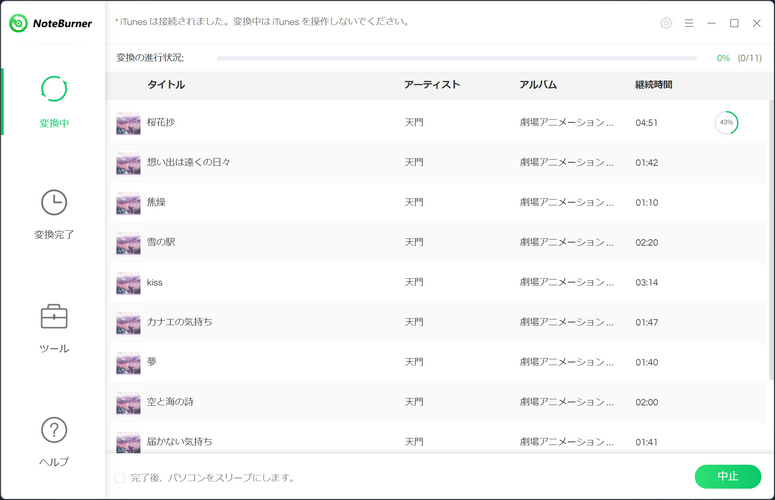
Task: Click the アーティスト column header
Action: 432,84
